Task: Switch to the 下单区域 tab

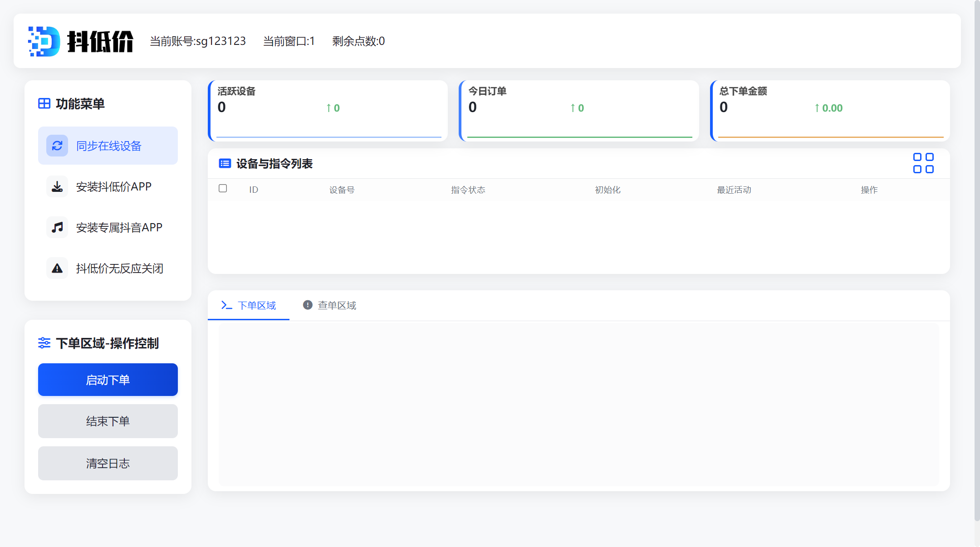Action: point(258,306)
